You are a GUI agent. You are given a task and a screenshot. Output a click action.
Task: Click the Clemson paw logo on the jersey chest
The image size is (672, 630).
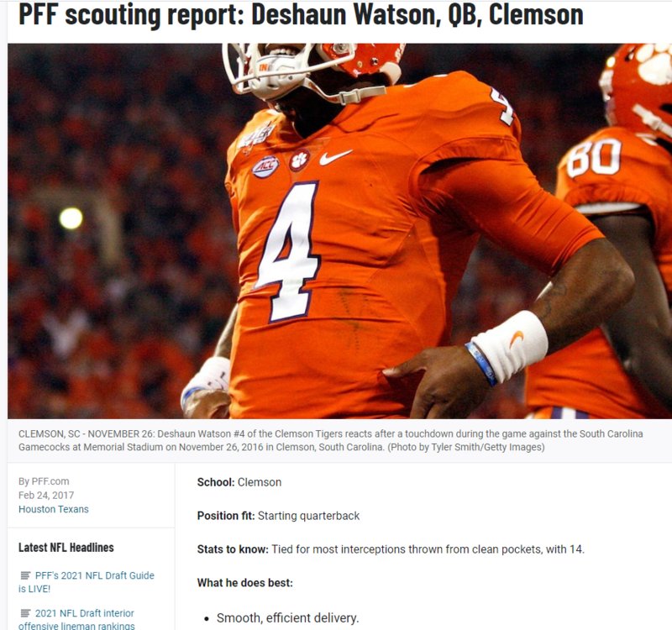coord(300,160)
